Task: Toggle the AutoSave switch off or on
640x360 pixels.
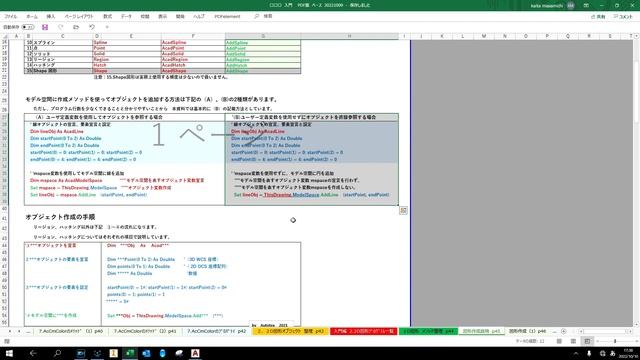Action: click(28, 27)
